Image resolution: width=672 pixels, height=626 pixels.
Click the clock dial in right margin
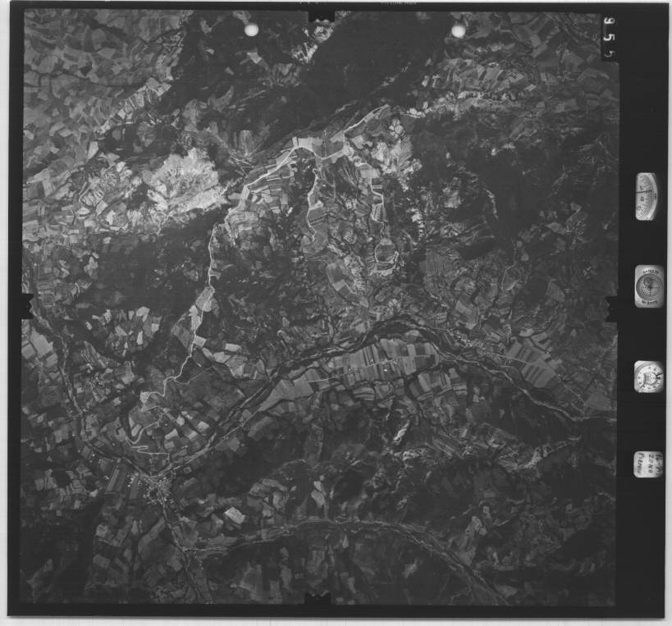click(x=647, y=377)
